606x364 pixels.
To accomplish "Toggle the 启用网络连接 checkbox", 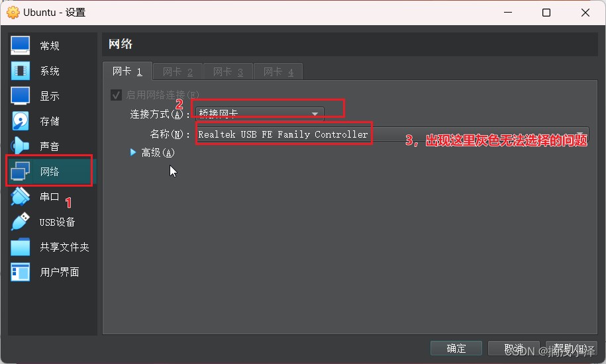I will coord(117,95).
